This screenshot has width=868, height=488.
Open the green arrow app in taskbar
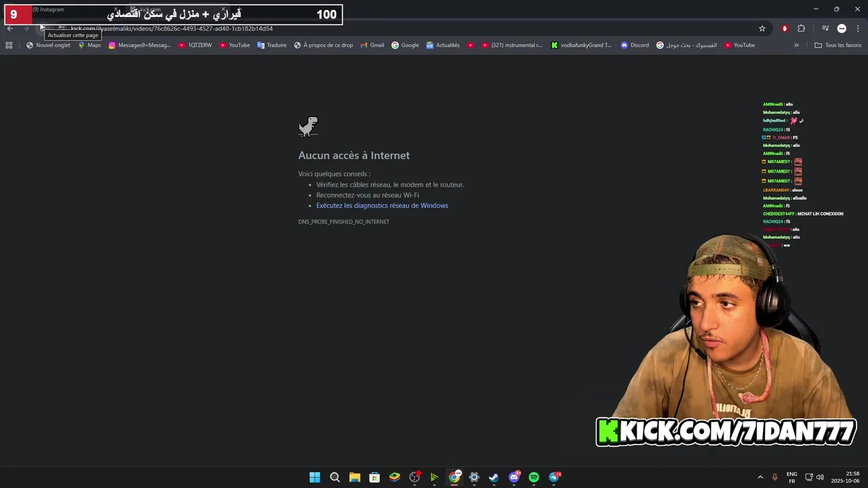pyautogui.click(x=434, y=477)
